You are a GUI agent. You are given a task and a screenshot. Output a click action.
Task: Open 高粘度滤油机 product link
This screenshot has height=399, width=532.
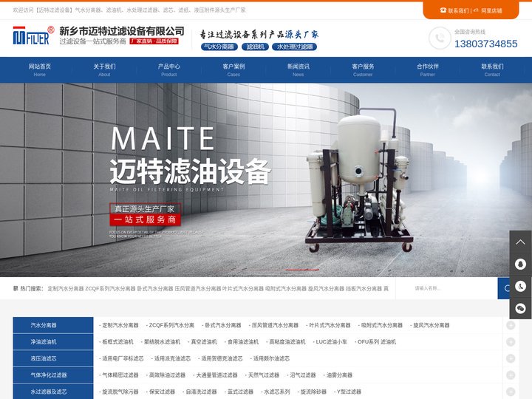tap(287, 341)
